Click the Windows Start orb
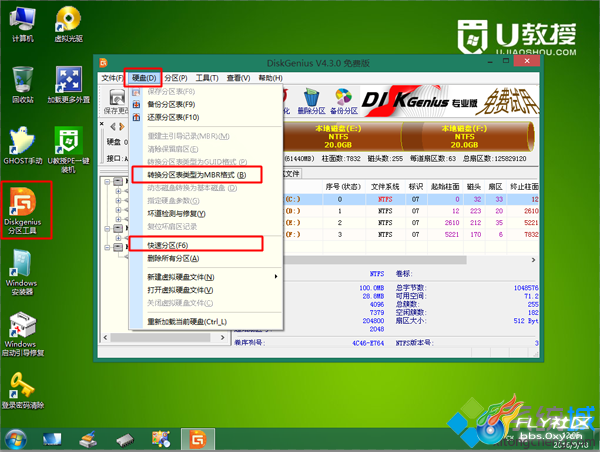Viewport: 600px width, 452px height. click(x=15, y=439)
